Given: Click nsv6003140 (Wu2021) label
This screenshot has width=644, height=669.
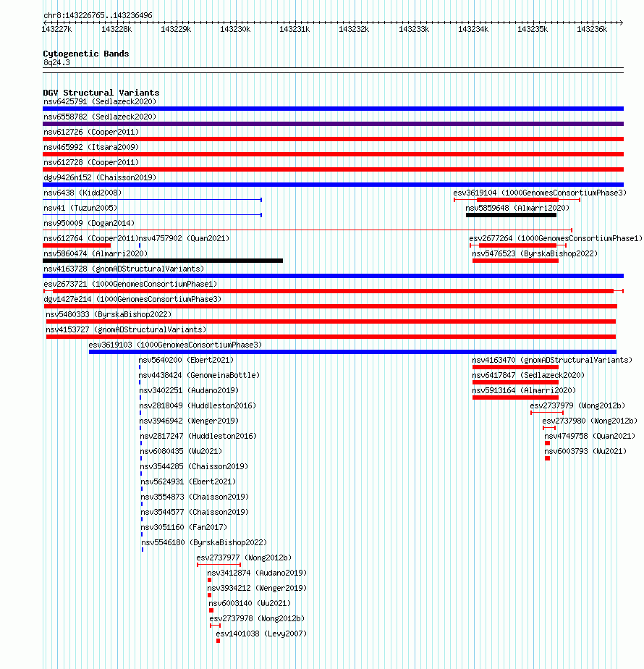Looking at the screenshot, I should pos(250,604).
